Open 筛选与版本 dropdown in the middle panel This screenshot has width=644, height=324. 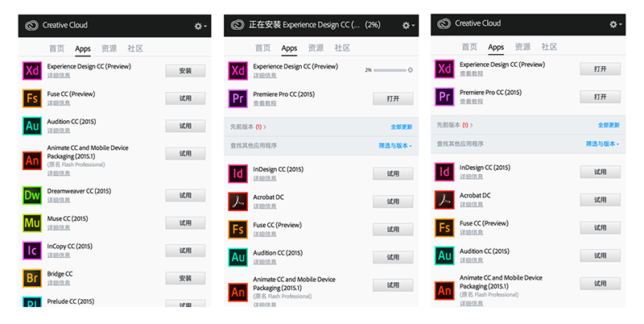pos(394,146)
